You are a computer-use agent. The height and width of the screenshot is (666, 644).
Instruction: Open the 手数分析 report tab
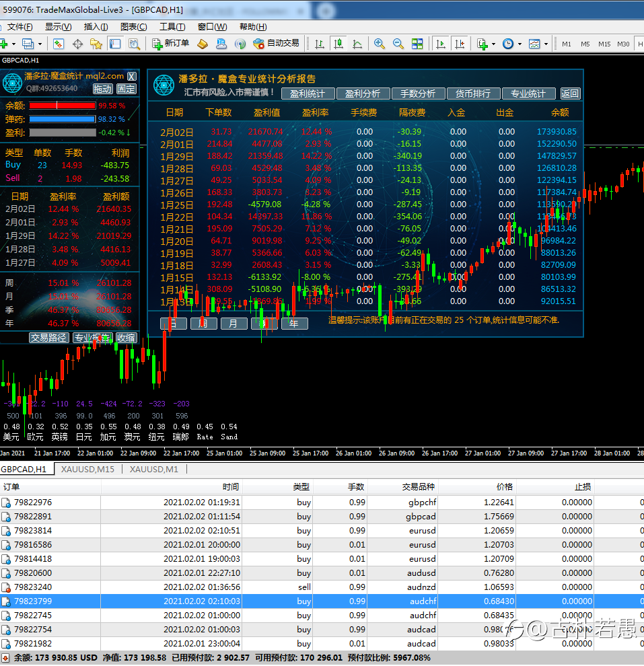click(418, 94)
